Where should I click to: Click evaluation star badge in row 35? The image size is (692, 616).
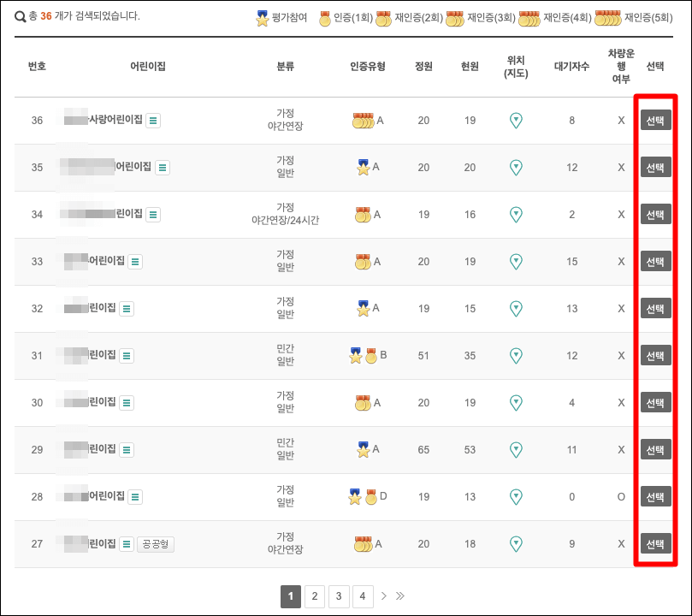pyautogui.click(x=364, y=167)
